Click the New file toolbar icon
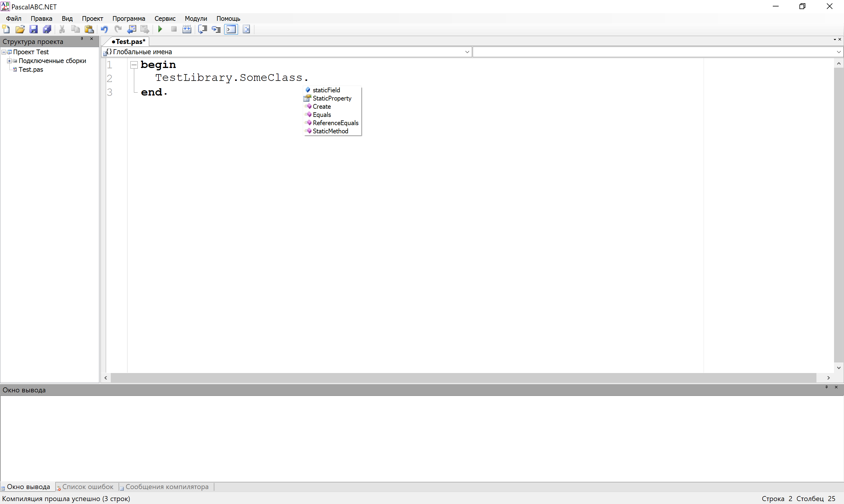This screenshot has width=844, height=504. pos(6,29)
